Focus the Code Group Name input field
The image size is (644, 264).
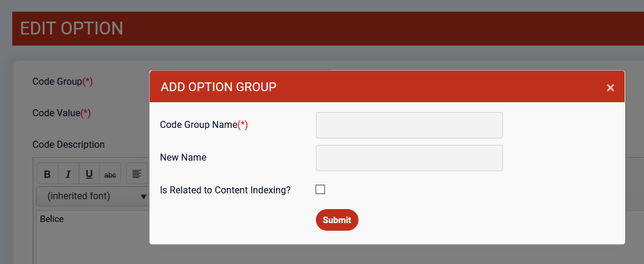click(x=409, y=125)
